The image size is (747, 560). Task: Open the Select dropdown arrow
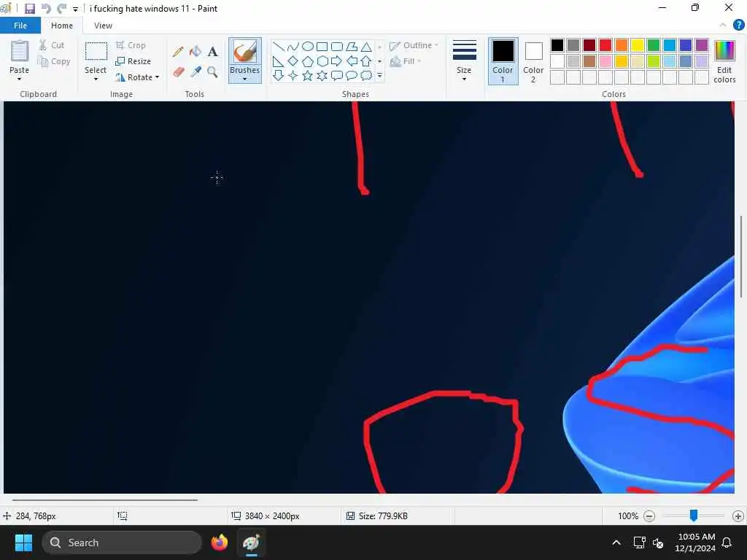[x=96, y=79]
